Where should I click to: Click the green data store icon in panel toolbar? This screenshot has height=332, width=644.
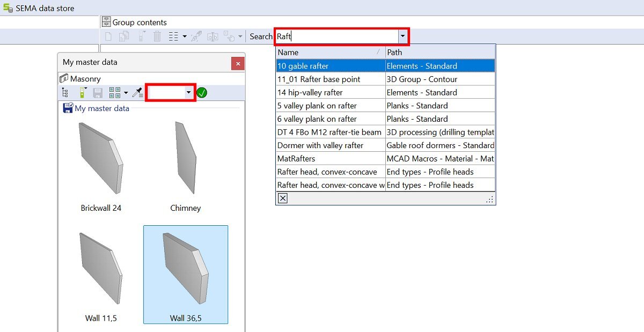tap(82, 93)
